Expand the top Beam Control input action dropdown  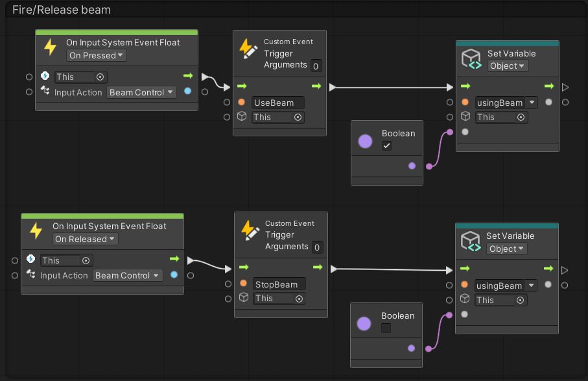pyautogui.click(x=141, y=93)
